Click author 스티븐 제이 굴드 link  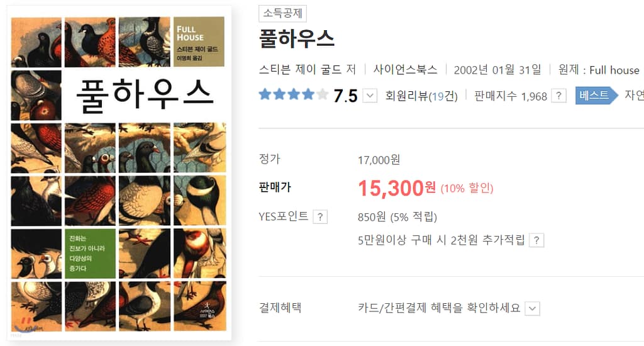click(303, 69)
